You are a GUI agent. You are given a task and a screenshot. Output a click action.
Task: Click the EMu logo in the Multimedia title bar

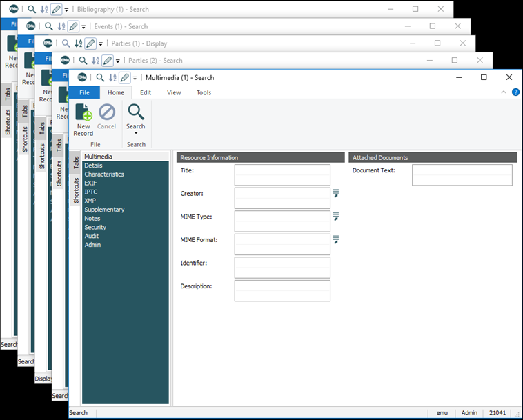(x=81, y=78)
